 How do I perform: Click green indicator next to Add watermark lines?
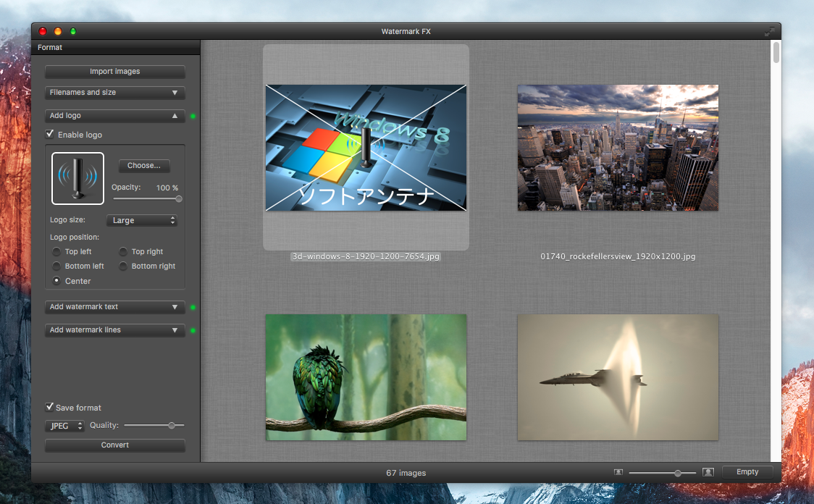(193, 330)
